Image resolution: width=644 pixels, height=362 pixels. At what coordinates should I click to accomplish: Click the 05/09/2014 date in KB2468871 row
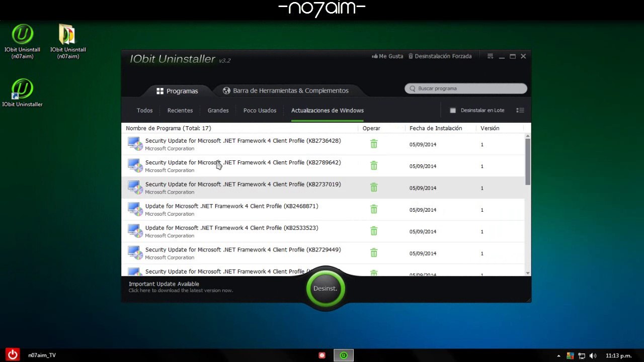point(423,210)
